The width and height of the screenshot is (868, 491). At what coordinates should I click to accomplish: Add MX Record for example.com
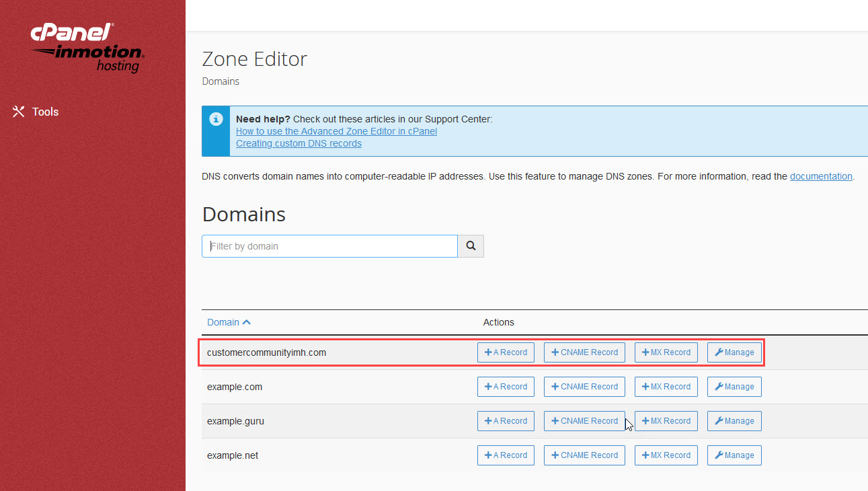[x=666, y=387]
